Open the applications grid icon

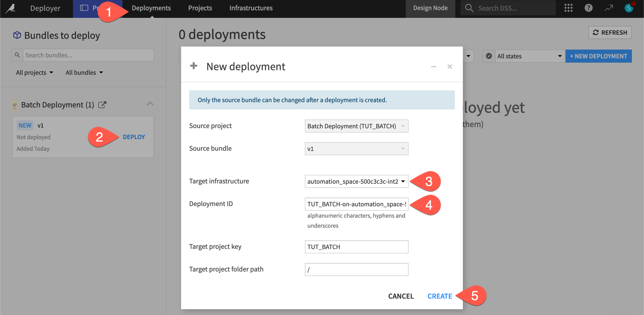tap(569, 8)
